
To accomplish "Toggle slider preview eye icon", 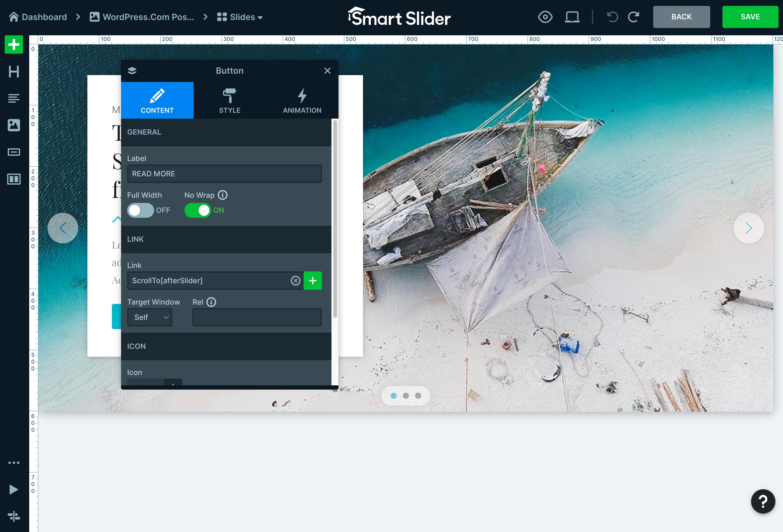I will click(545, 17).
